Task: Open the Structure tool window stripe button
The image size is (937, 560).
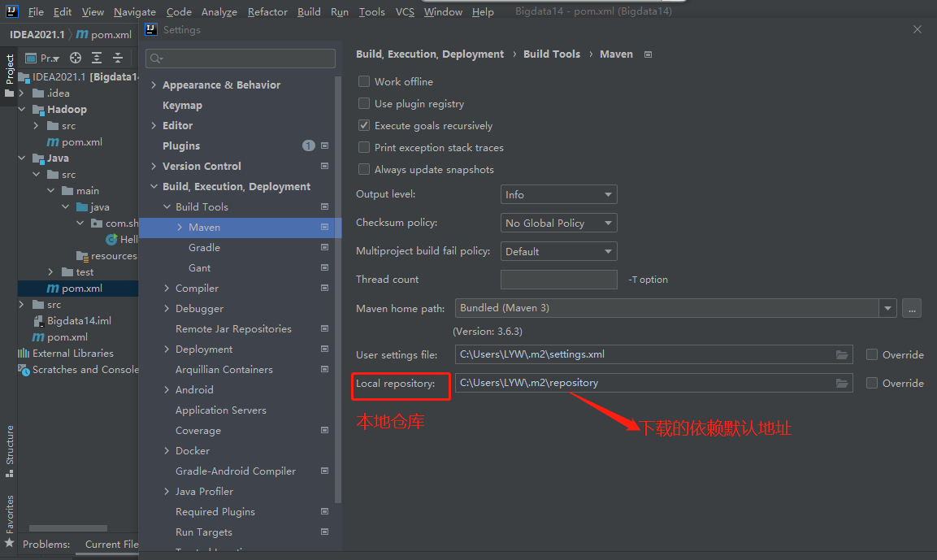Action: click(x=9, y=451)
